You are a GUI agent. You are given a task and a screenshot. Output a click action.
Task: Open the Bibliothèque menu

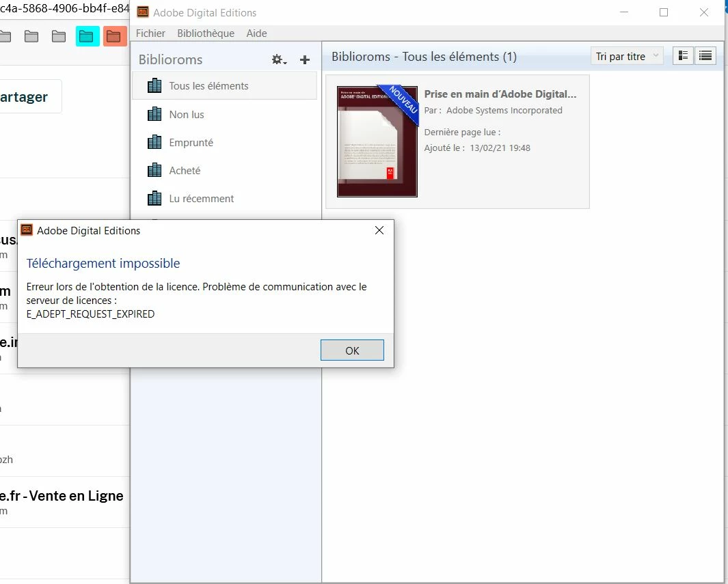206,33
